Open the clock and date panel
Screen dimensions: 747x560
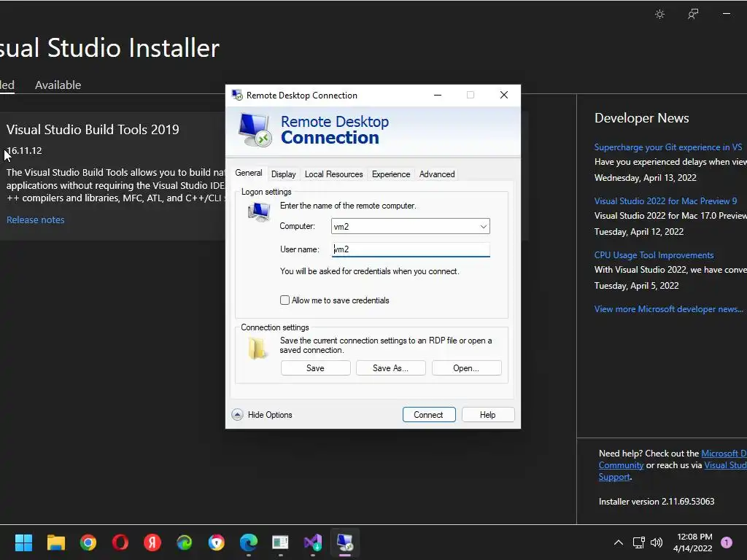[693, 542]
